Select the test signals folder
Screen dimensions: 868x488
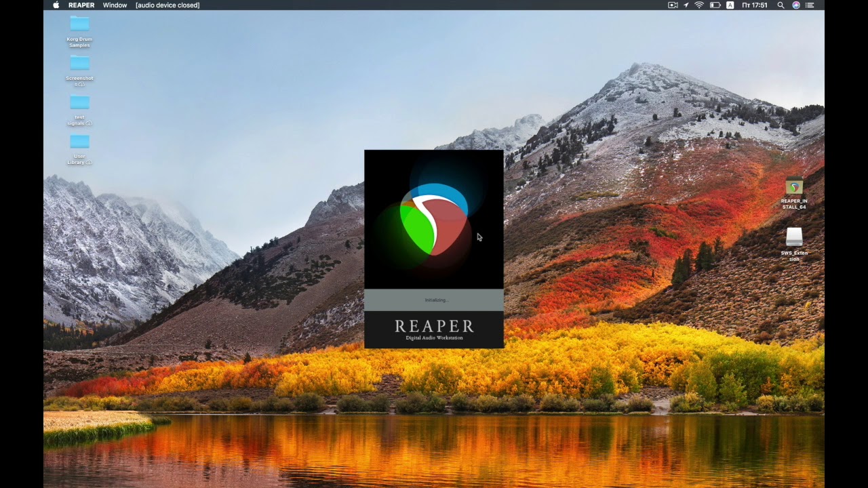(79, 110)
